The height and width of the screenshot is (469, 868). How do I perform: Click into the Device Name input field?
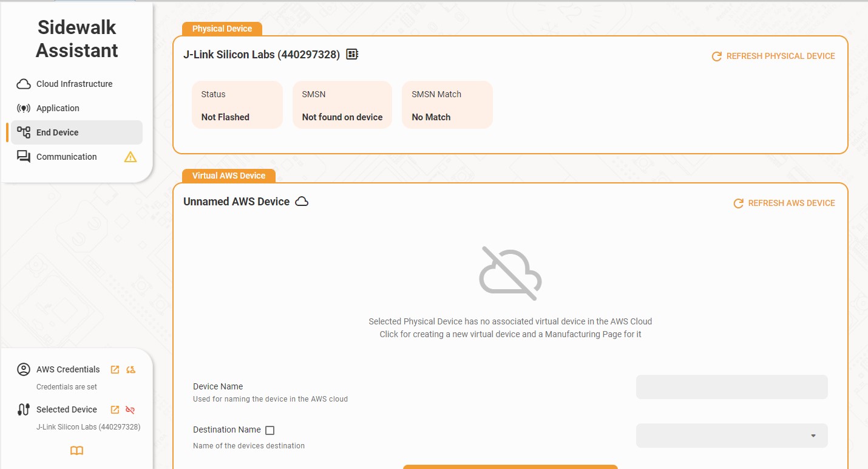click(731, 387)
